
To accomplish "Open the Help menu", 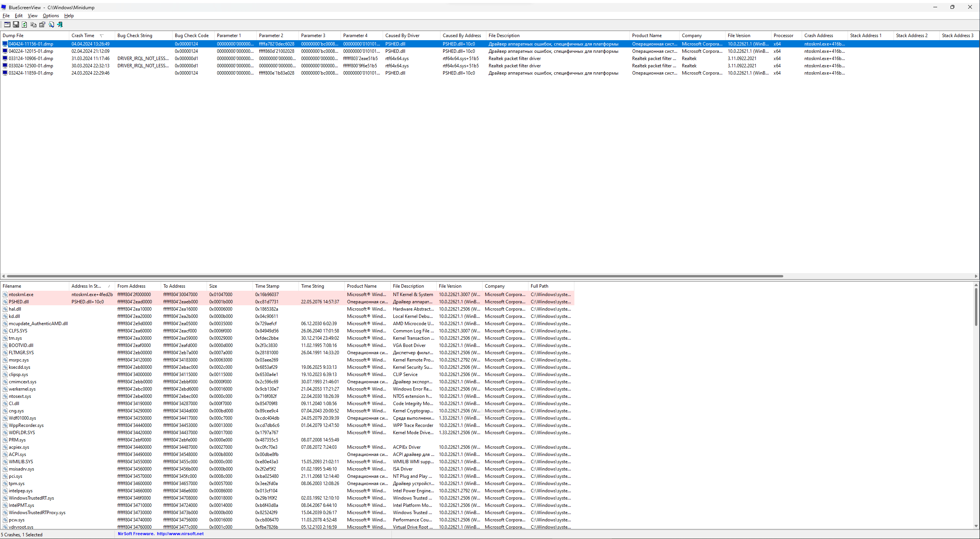I will (x=69, y=16).
